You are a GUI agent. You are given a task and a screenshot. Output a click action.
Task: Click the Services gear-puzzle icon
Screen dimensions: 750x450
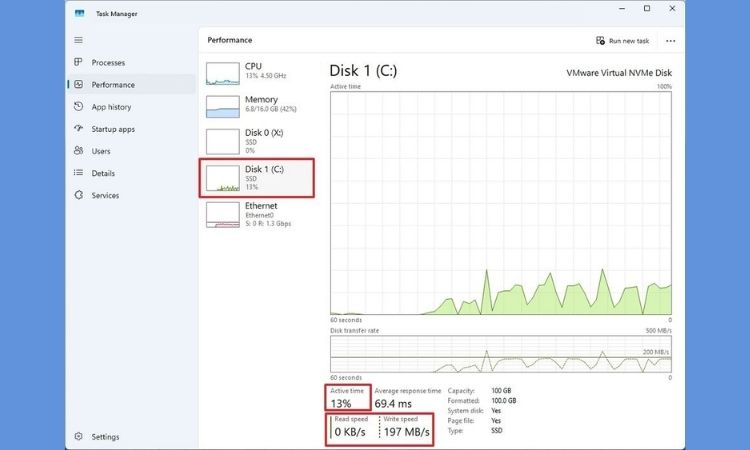point(78,195)
